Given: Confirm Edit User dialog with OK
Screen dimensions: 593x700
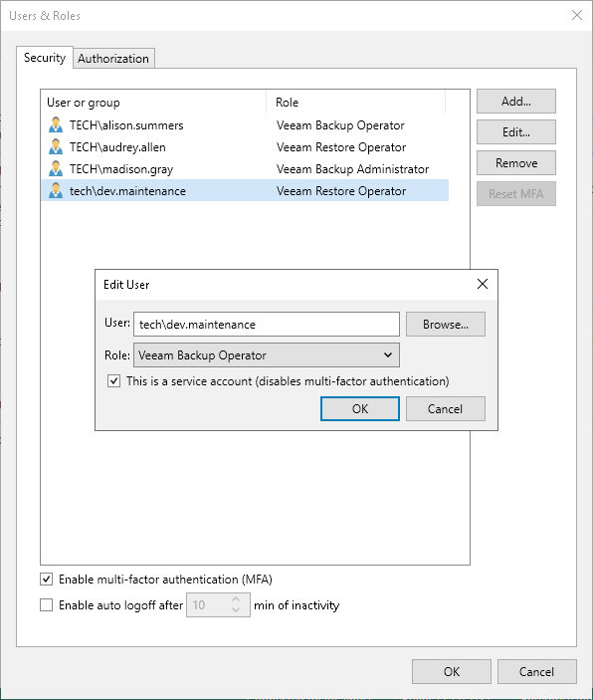Looking at the screenshot, I should point(360,409).
